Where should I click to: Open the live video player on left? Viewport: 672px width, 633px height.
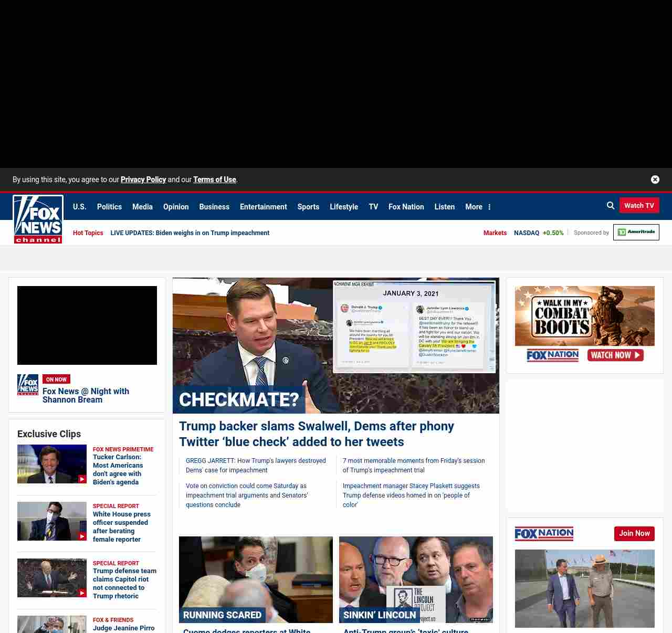coord(87,325)
